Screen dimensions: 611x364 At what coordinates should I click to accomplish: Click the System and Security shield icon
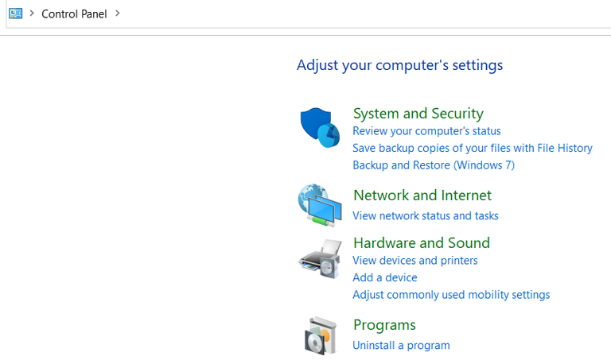[319, 128]
